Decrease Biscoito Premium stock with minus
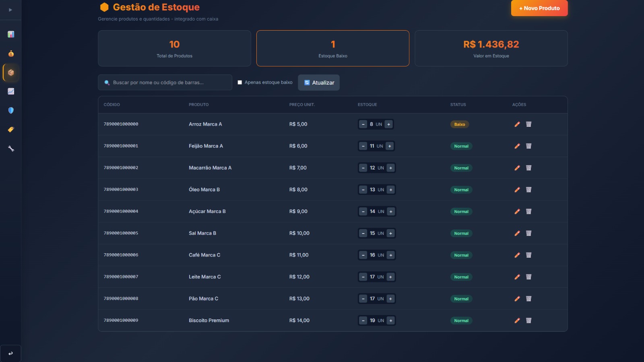Screen dimensions: 644x362 tap(363, 321)
